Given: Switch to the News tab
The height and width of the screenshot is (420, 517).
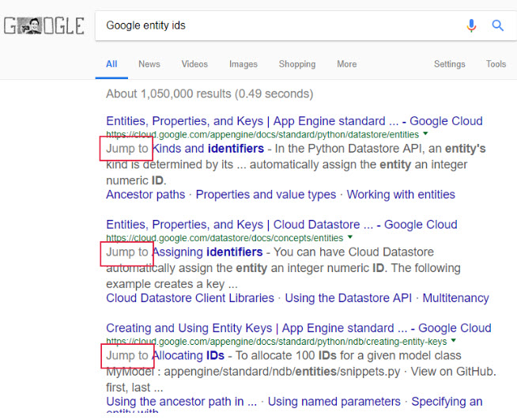Looking at the screenshot, I should click(x=149, y=64).
